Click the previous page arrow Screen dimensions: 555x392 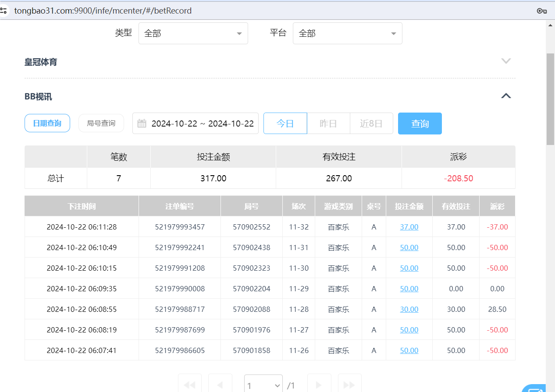point(220,385)
